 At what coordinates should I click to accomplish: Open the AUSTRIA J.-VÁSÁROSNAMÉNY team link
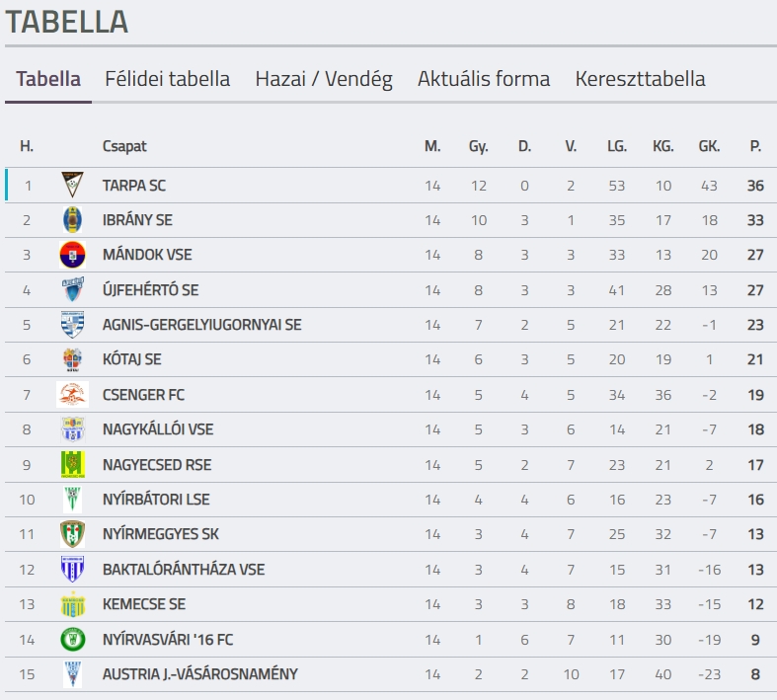click(x=200, y=674)
